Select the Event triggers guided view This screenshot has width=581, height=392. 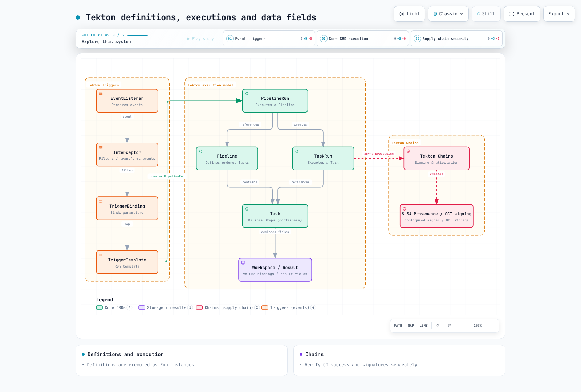[x=269, y=38]
